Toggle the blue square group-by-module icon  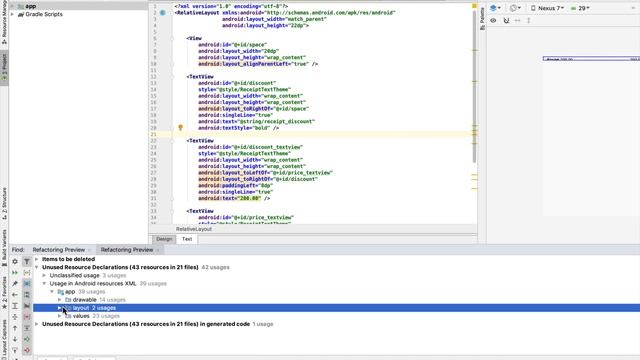[x=27, y=283]
